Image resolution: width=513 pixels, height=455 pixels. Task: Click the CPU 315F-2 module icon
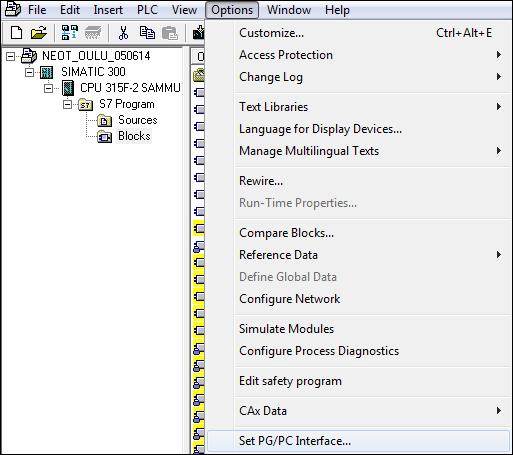pyautogui.click(x=68, y=88)
